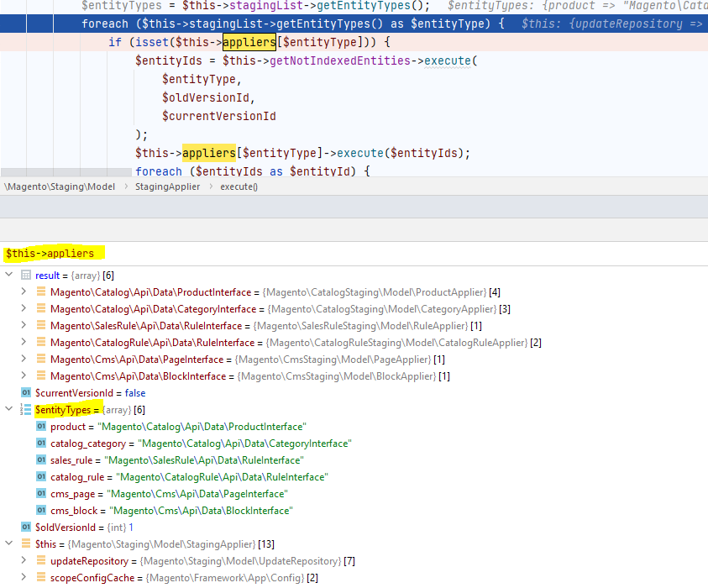Click the value icon beside catalog_category
Screen dimensions: 708x588
tap(41, 444)
